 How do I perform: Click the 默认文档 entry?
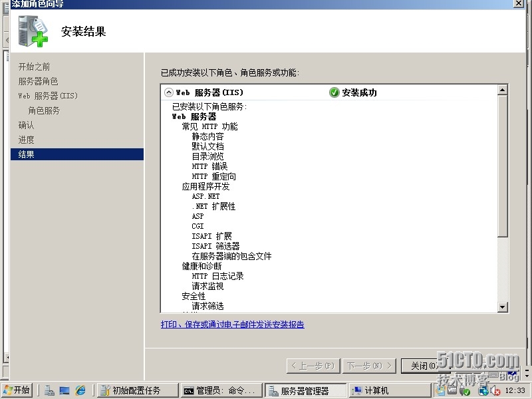click(207, 146)
